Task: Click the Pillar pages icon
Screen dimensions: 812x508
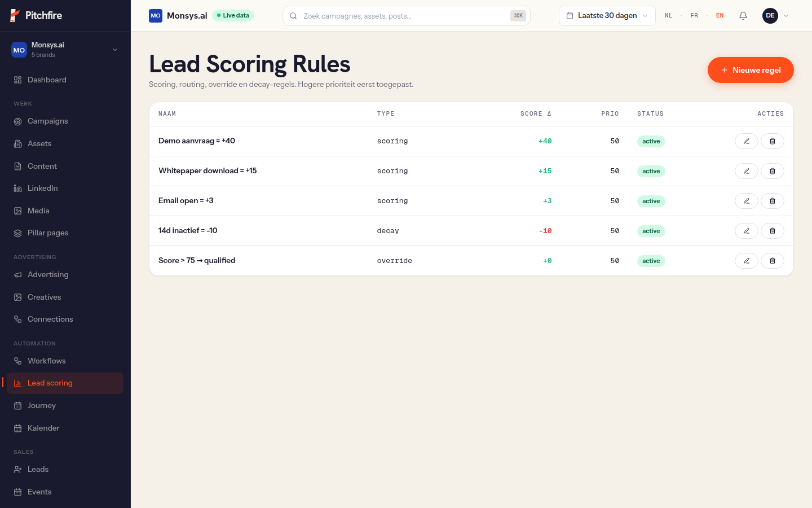Action: (x=17, y=233)
